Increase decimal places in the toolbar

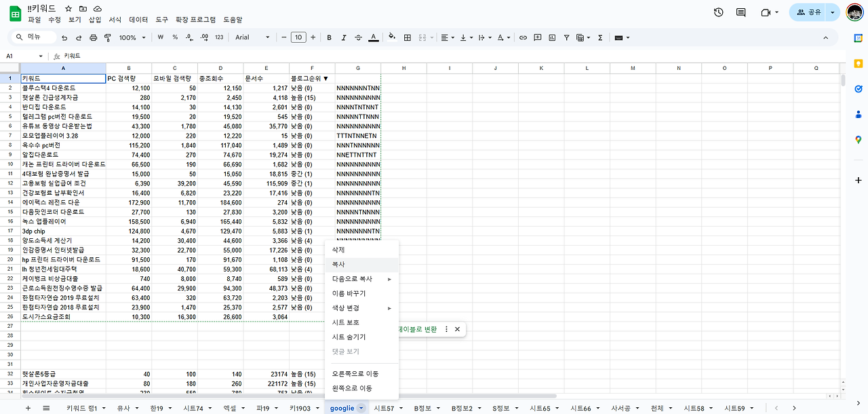204,37
